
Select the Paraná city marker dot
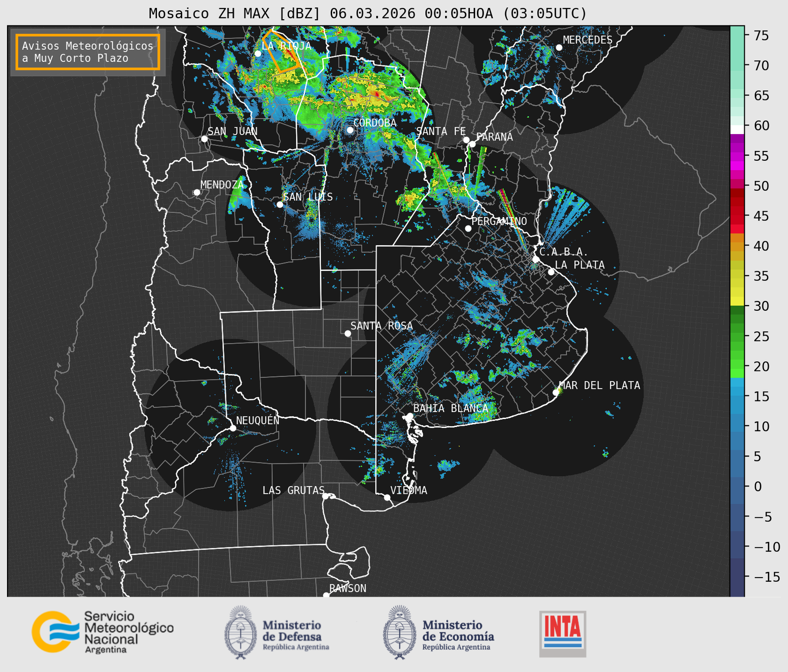pos(472,144)
